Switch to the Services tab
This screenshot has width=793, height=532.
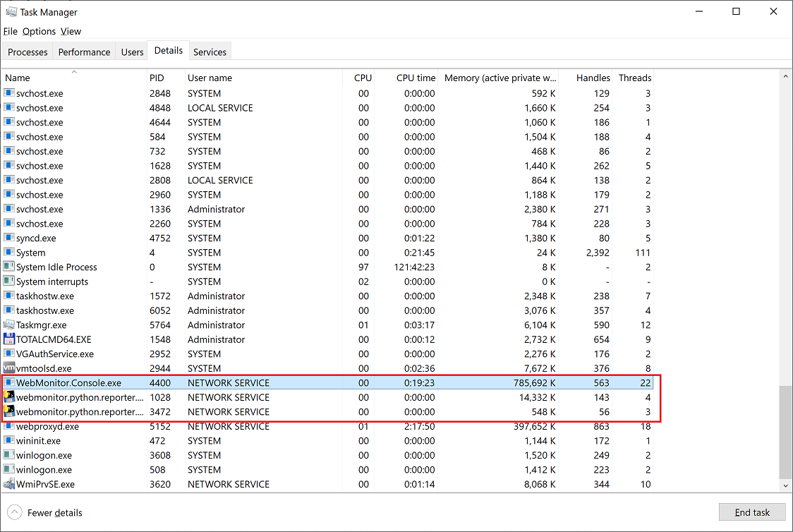point(210,52)
